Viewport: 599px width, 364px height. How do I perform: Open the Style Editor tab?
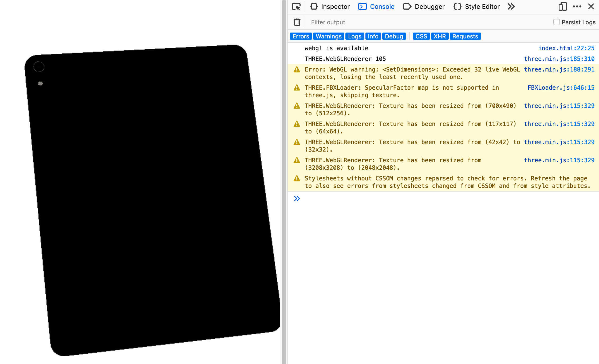coord(477,7)
